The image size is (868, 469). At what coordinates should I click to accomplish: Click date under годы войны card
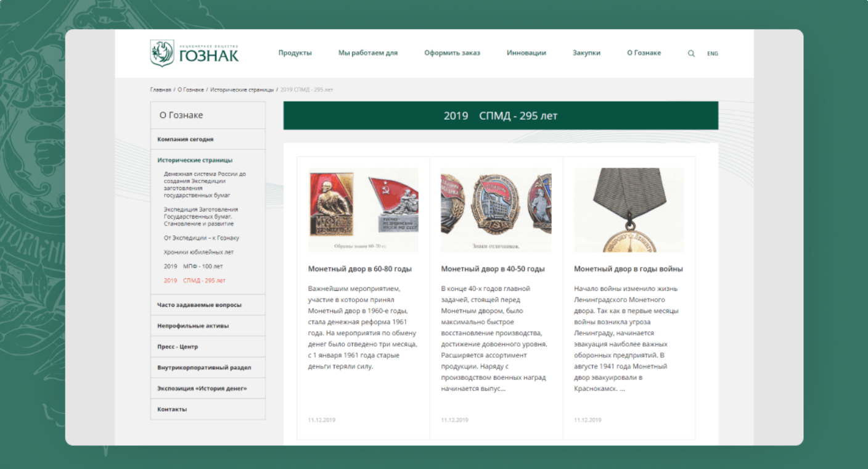click(588, 420)
